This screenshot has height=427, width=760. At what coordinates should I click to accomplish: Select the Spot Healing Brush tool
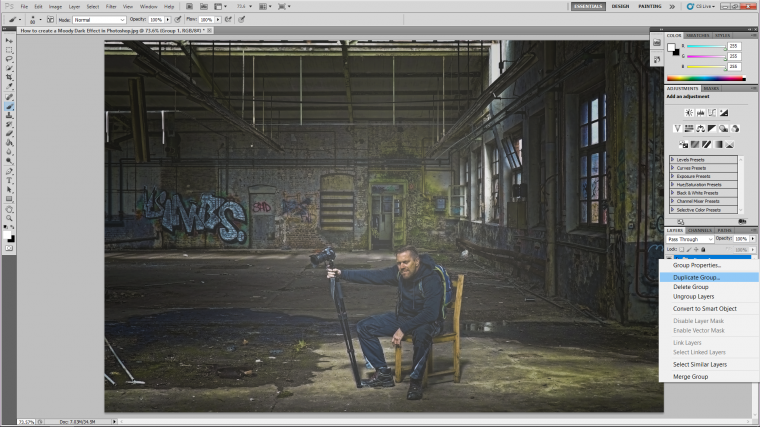coord(9,97)
